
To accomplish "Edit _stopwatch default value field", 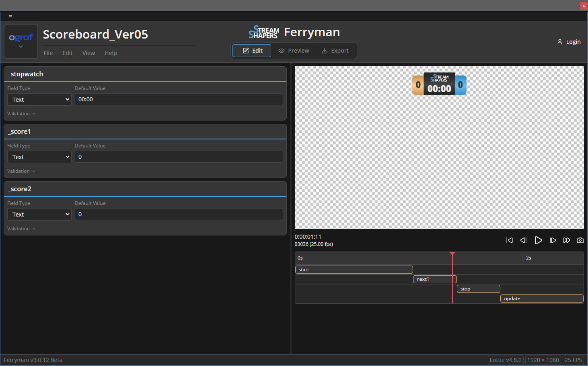I will [x=179, y=99].
